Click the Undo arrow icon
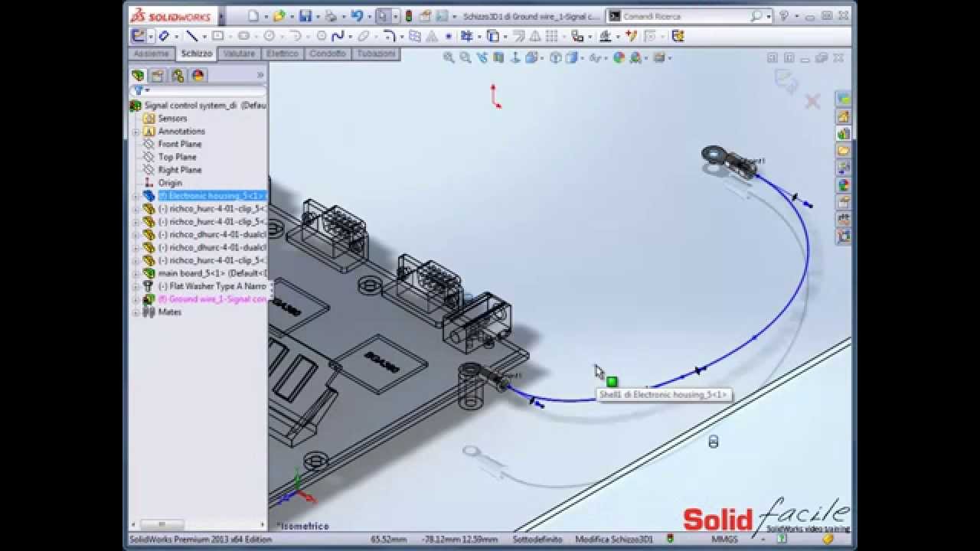Image resolution: width=980 pixels, height=551 pixels. coord(357,16)
